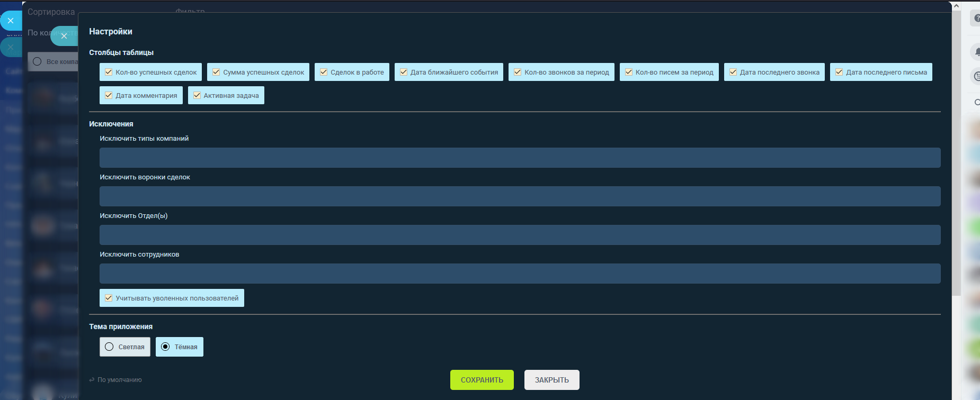Toggle the Сумма успешных сделок checkbox
Image resolution: width=980 pixels, height=400 pixels.
(x=216, y=72)
